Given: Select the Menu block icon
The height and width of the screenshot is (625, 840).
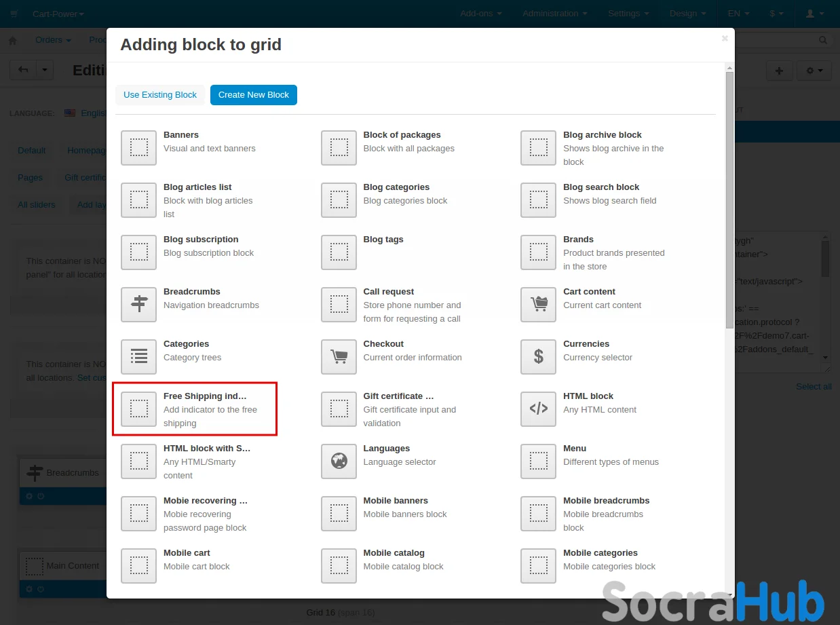Looking at the screenshot, I should [538, 461].
